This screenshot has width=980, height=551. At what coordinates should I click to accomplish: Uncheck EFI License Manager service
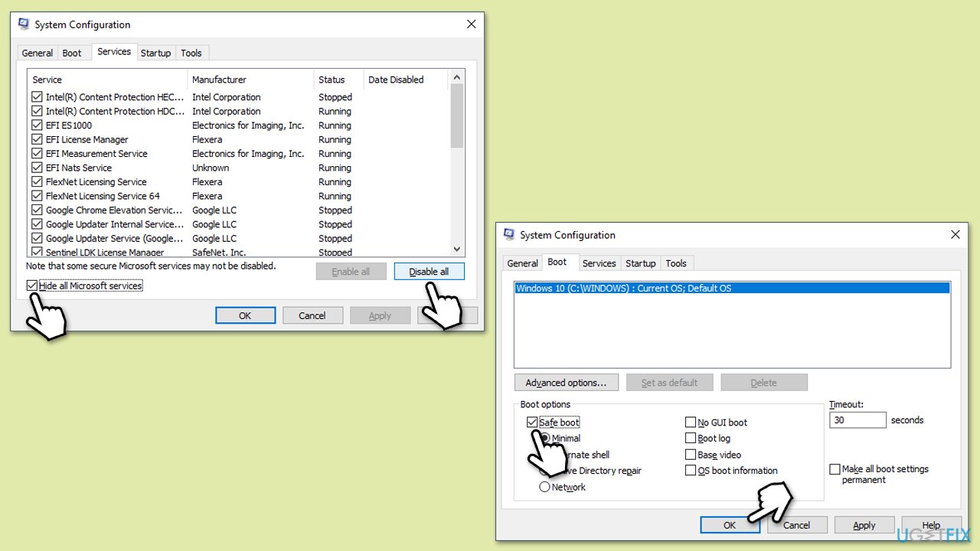[37, 139]
